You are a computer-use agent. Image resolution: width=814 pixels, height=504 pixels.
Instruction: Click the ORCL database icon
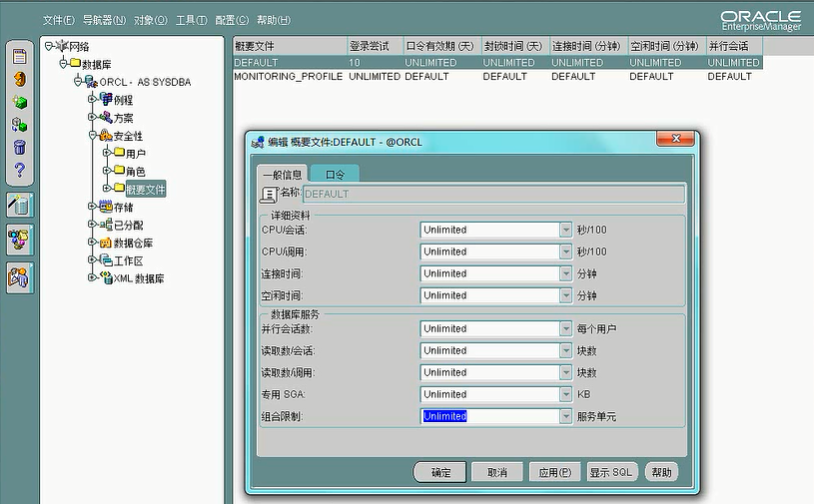point(91,82)
